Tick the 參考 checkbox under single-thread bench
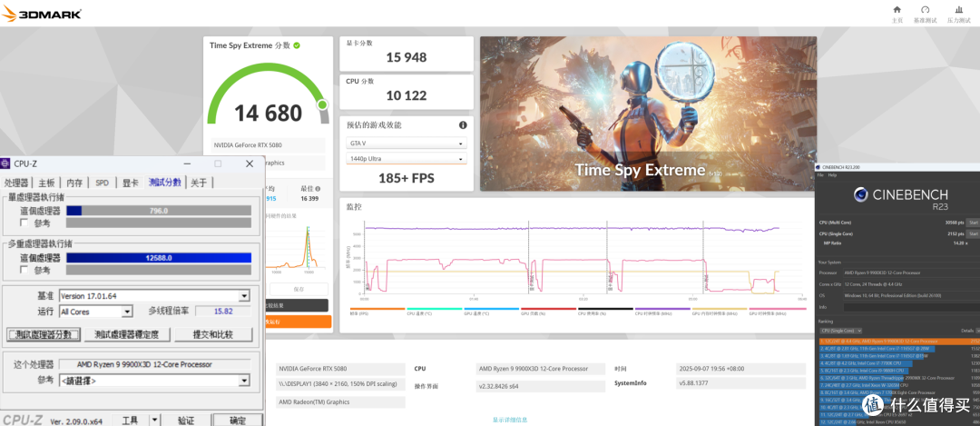This screenshot has width=980, height=426. pyautogui.click(x=24, y=223)
